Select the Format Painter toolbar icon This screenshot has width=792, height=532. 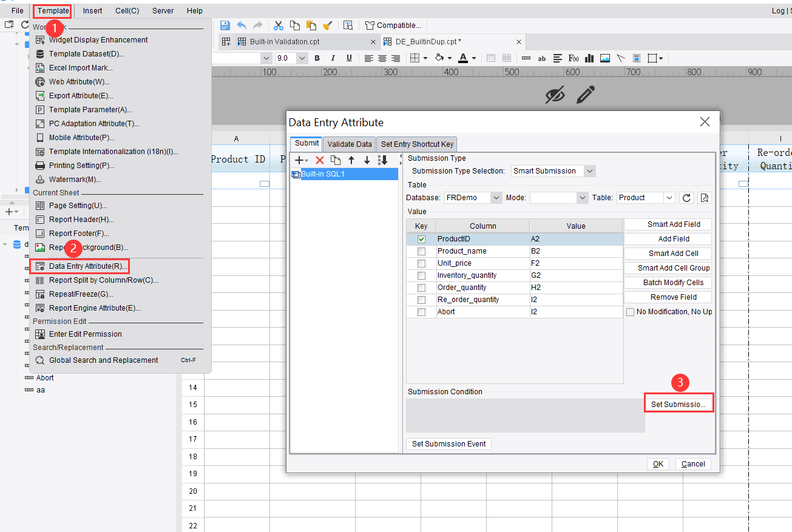point(327,25)
